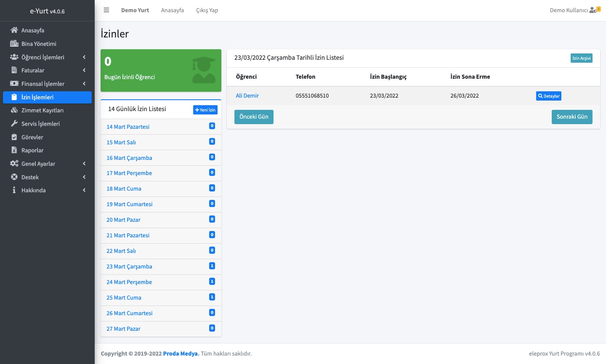Click the Anasayfa home icon in sidebar
The height and width of the screenshot is (364, 606).
click(x=14, y=30)
